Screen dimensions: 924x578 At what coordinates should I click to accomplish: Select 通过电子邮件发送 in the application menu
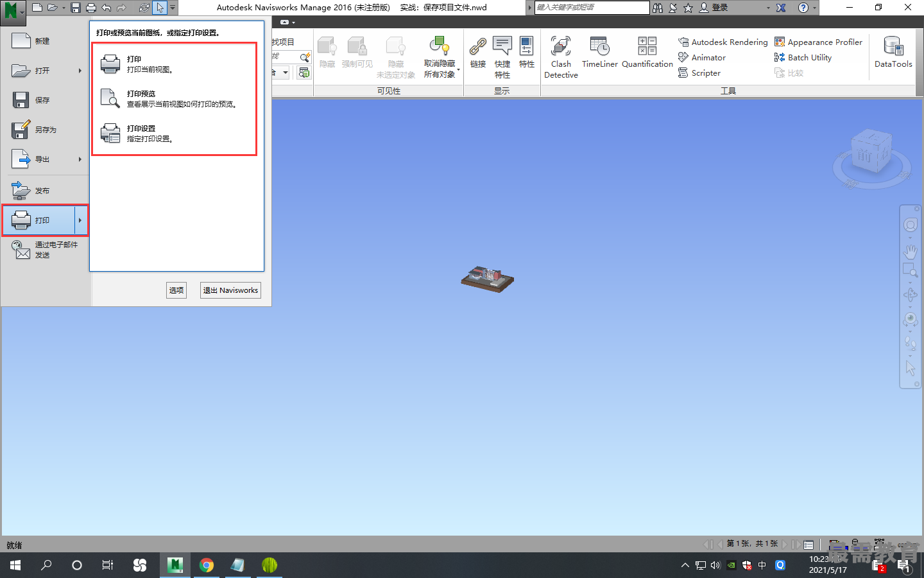click(45, 250)
